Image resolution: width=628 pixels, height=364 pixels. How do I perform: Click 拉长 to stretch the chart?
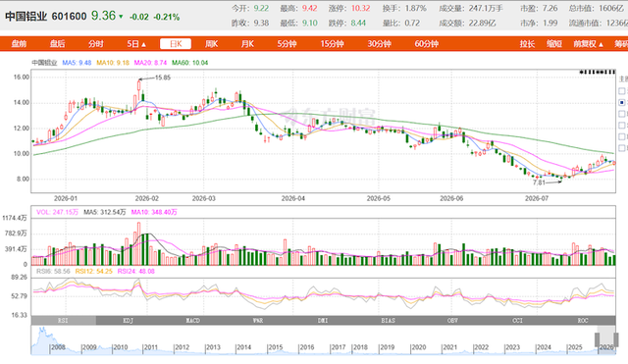[x=527, y=43]
